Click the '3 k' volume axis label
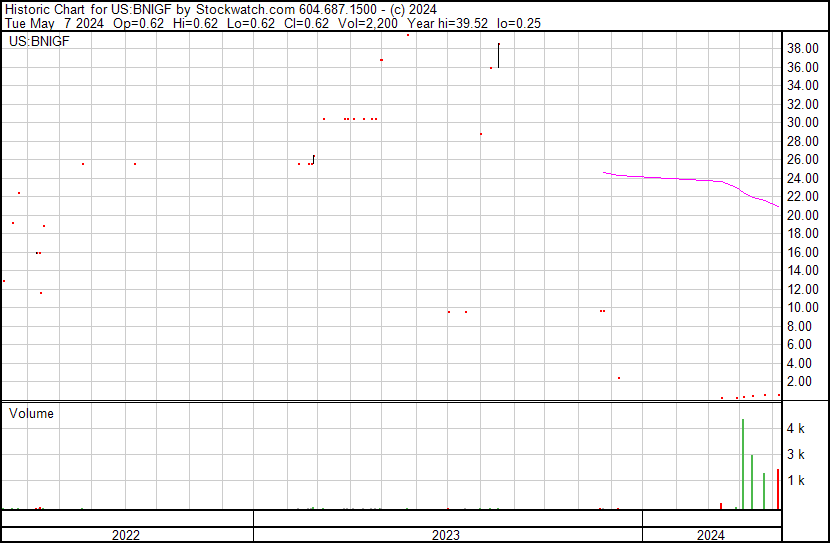 (x=796, y=455)
